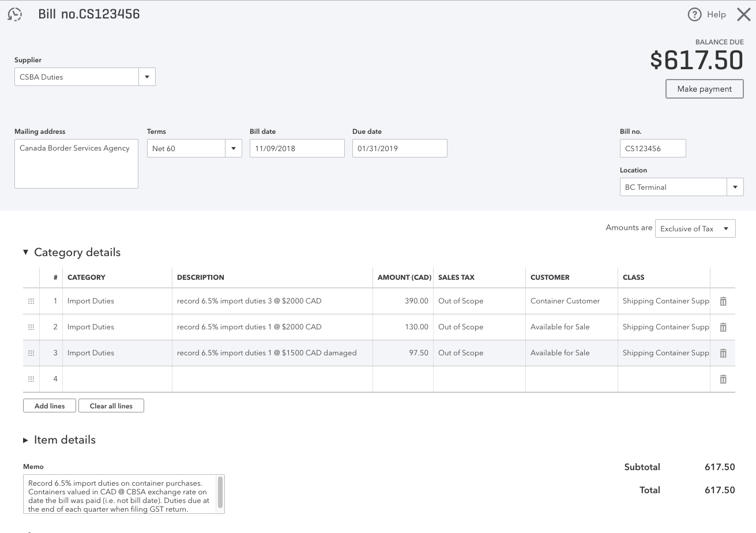This screenshot has width=756, height=533.
Task: Click Import Duties category in line 1
Action: pos(91,301)
